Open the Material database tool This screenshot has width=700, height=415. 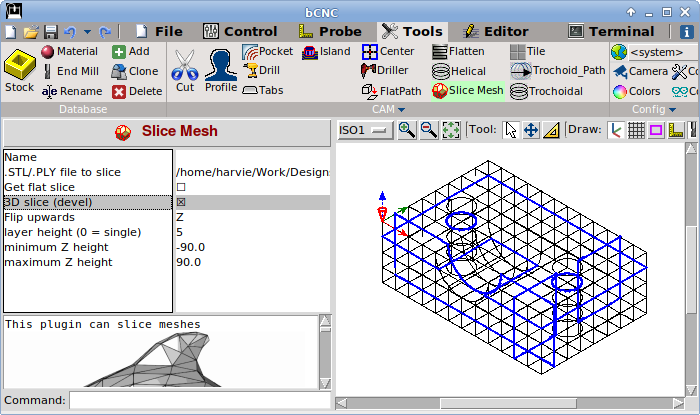pyautogui.click(x=69, y=51)
